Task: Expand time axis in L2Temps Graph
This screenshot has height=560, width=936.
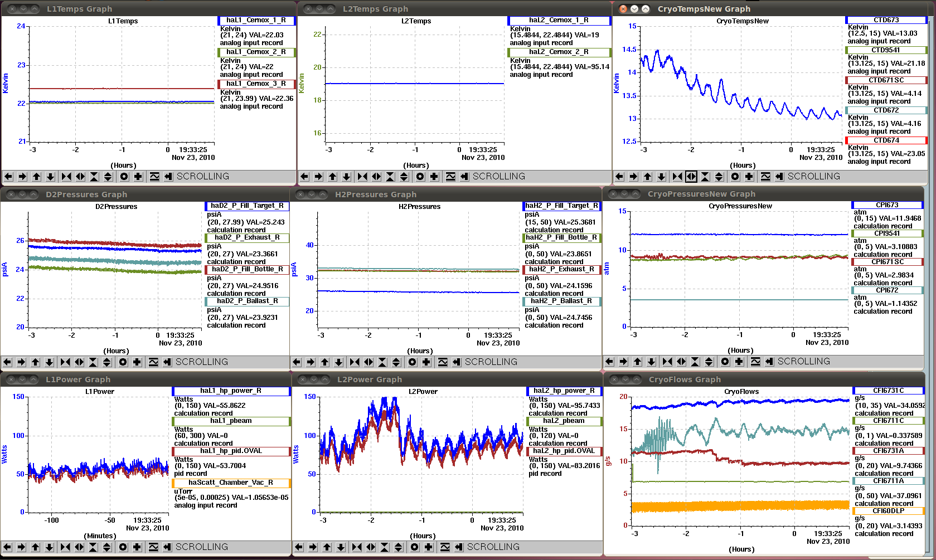Action: 376,177
